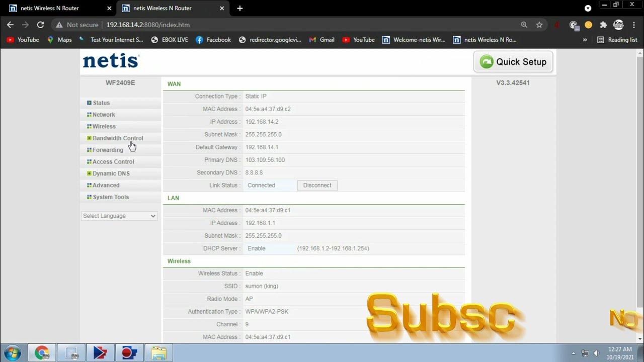
Task: Open the first YouTube bookmark
Action: click(x=23, y=40)
